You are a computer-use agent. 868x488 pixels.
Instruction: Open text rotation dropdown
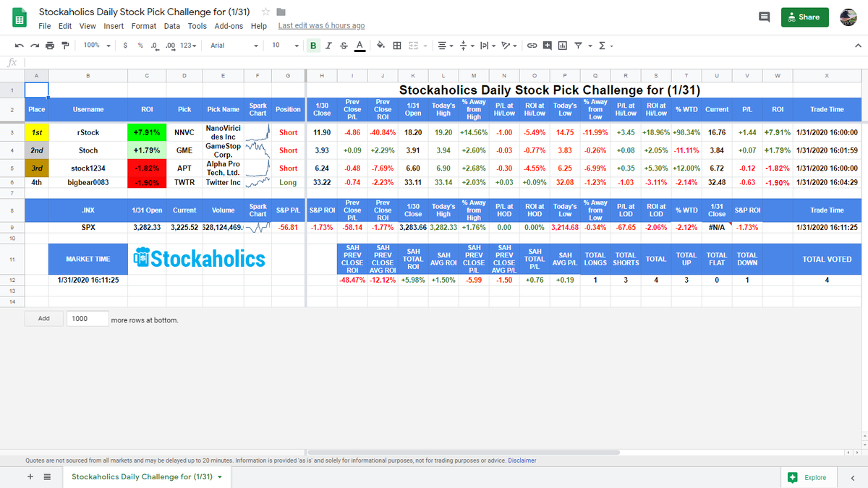point(509,46)
